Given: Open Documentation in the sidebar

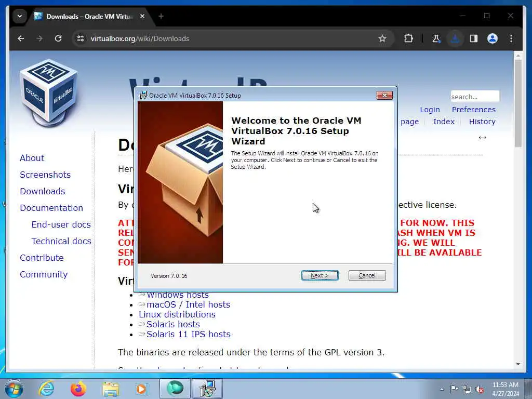Looking at the screenshot, I should (51, 208).
